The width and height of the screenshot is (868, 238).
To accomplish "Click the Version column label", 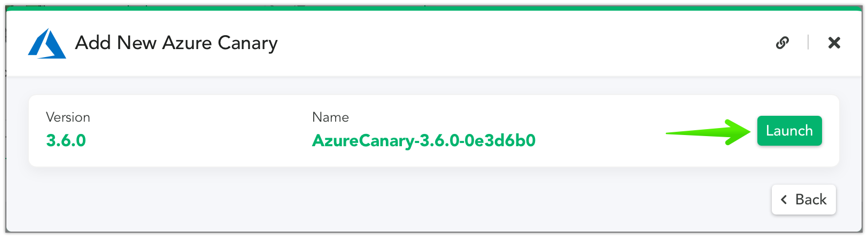I will [x=68, y=117].
